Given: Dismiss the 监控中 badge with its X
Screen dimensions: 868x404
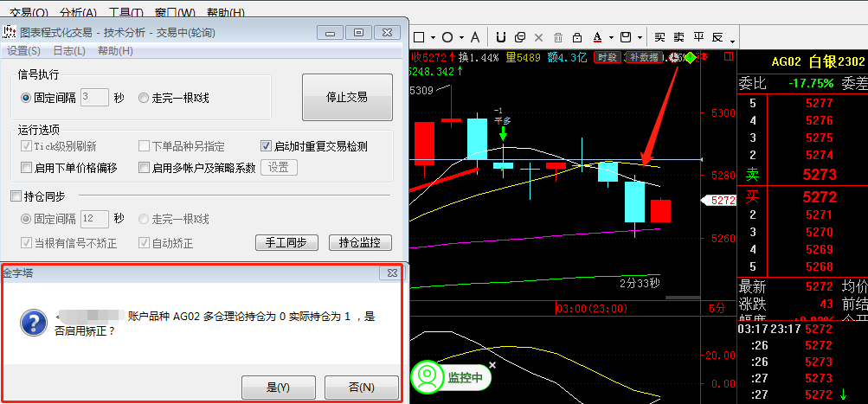Looking at the screenshot, I should click(492, 365).
